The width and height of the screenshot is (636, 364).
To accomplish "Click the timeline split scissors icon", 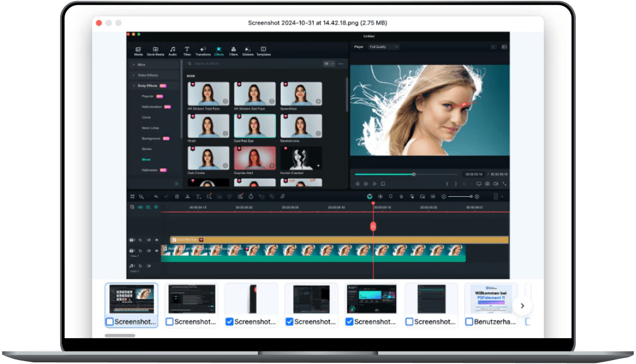I will [x=187, y=196].
